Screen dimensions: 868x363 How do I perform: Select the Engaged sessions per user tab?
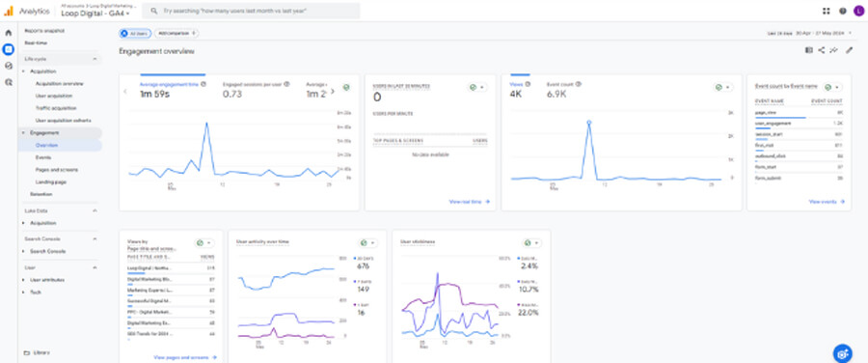click(x=256, y=90)
